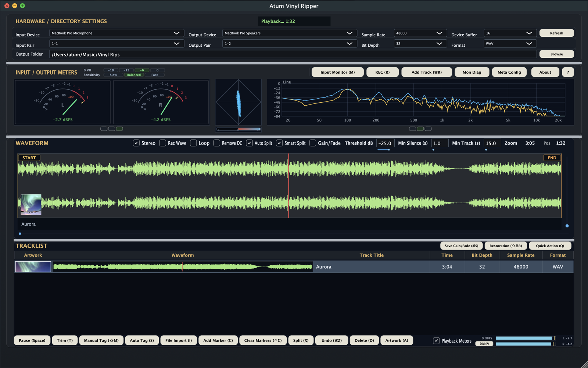
Task: Enable Input Monitor (M)
Action: [337, 72]
